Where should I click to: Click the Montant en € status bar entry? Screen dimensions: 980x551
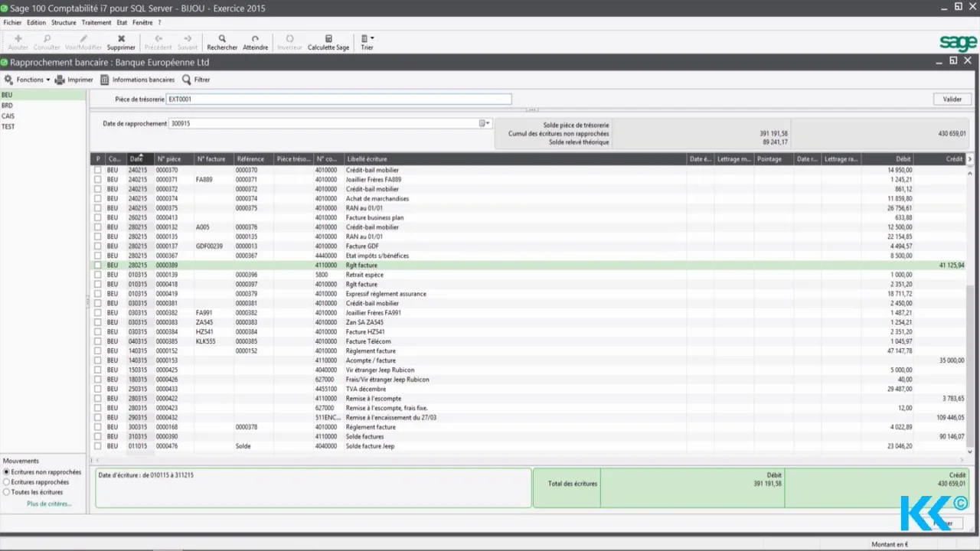pyautogui.click(x=890, y=545)
